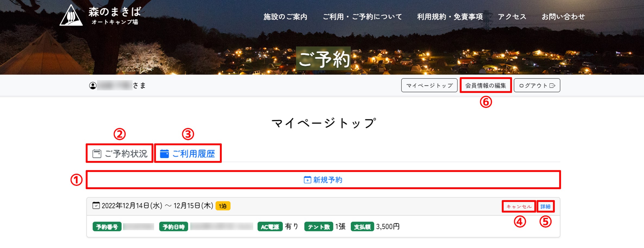This screenshot has width=644, height=248.
Task: Start a new booking with 新規予約
Action: coord(323,180)
